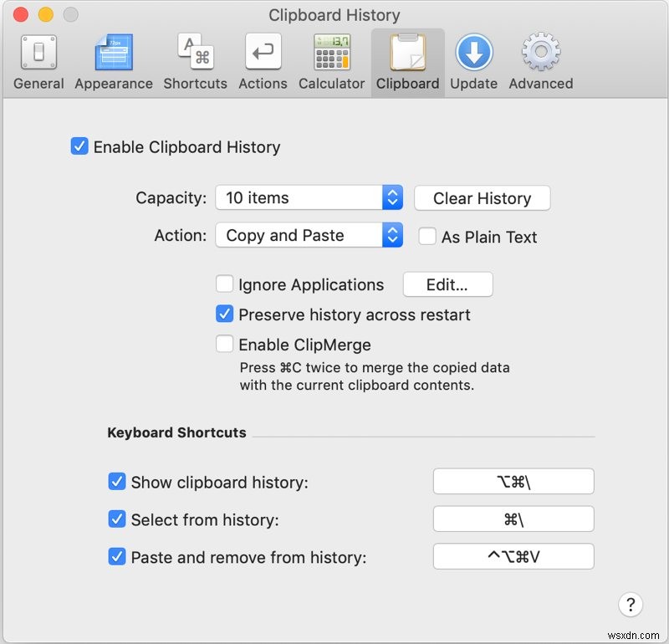Click the Select from history shortcut field

point(513,519)
